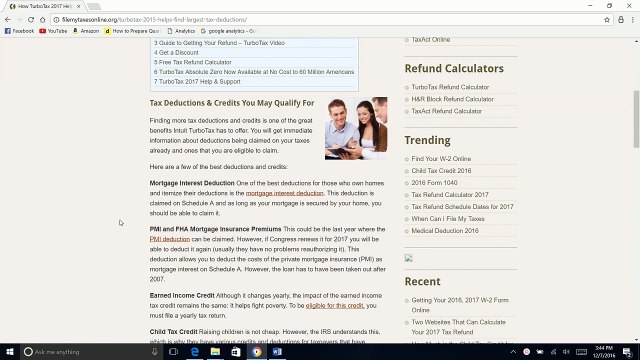640x360 pixels.
Task: Switch to Chrome on taskbar
Action: point(256,351)
